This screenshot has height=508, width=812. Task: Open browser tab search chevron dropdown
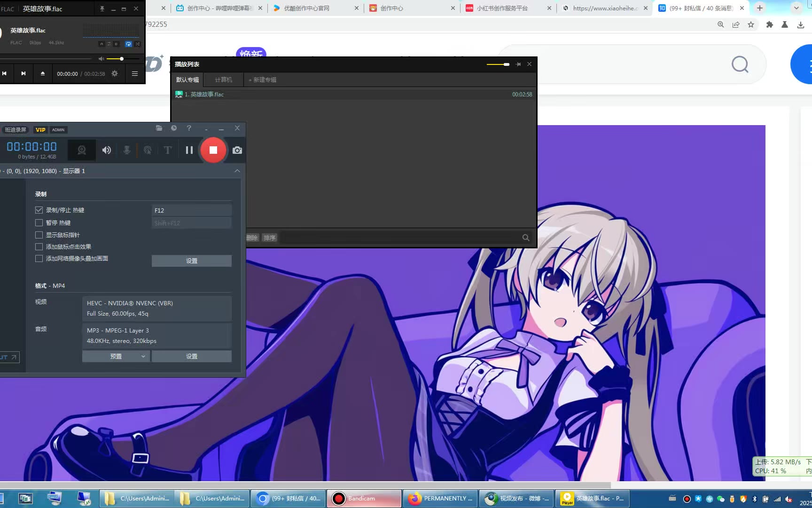(796, 8)
